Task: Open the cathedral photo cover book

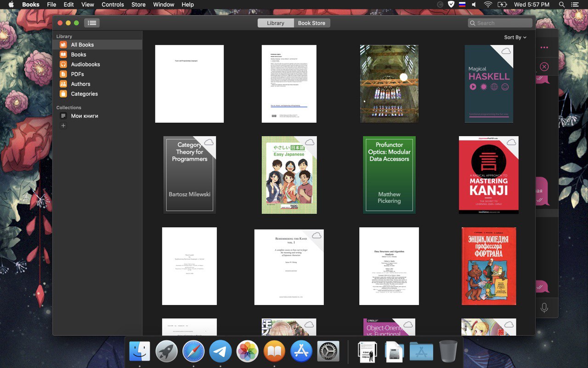Action: tap(389, 84)
